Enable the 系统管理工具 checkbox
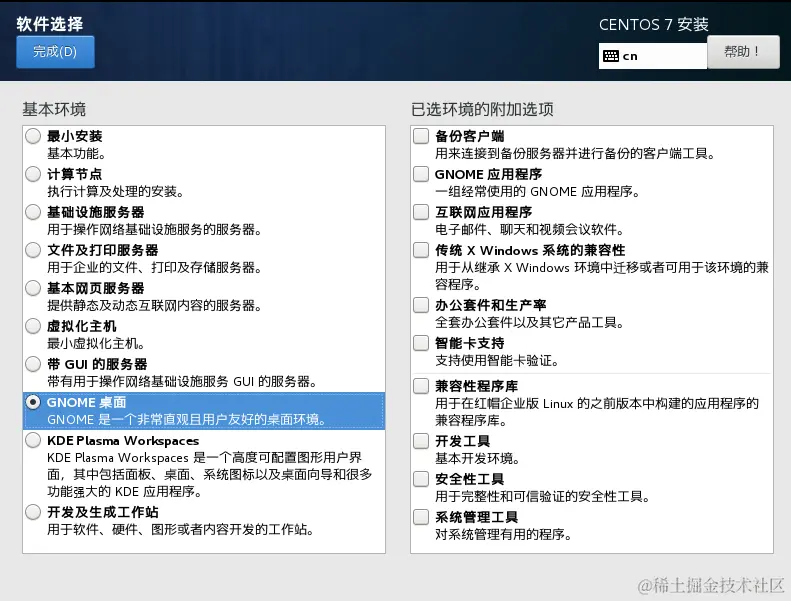Screen dimensions: 791x601 click(x=421, y=517)
